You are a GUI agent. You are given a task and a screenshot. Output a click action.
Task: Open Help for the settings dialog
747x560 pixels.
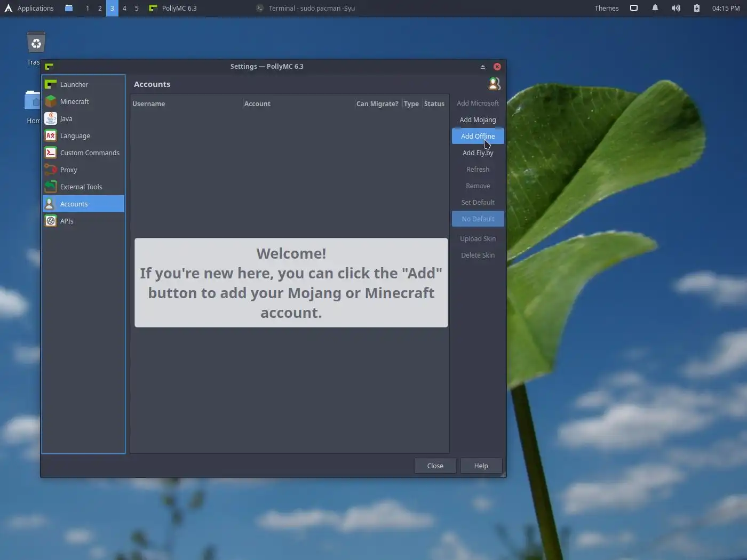(x=481, y=466)
